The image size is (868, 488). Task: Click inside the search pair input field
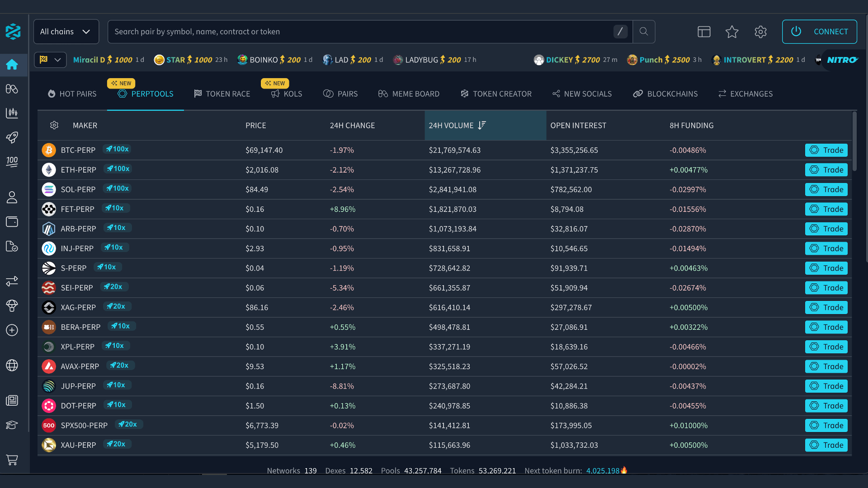(x=316, y=32)
